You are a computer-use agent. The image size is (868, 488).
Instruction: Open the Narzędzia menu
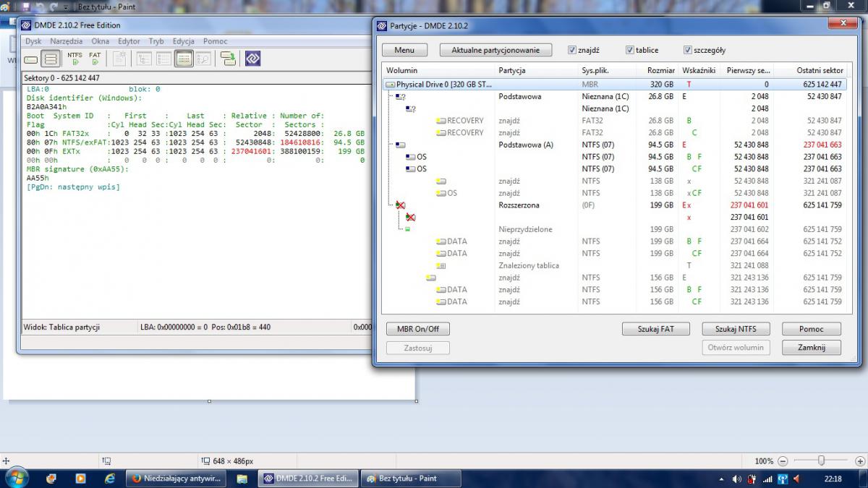(x=67, y=41)
